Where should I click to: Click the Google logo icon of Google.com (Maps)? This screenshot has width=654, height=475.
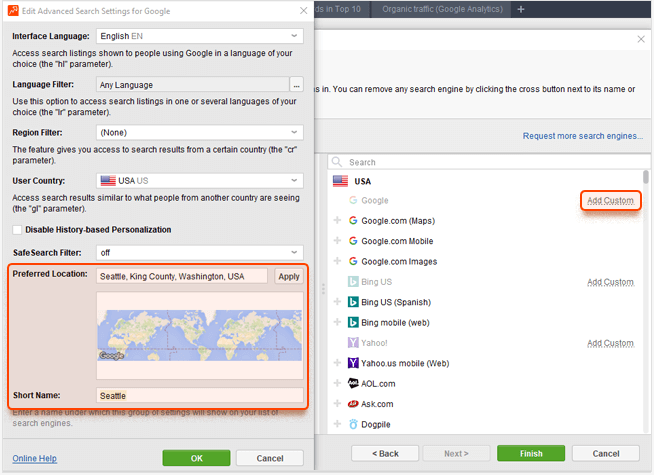[353, 220]
